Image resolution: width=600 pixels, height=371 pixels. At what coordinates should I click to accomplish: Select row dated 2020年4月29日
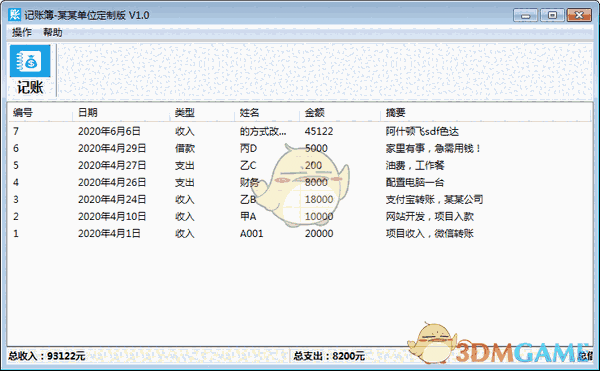[x=300, y=148]
